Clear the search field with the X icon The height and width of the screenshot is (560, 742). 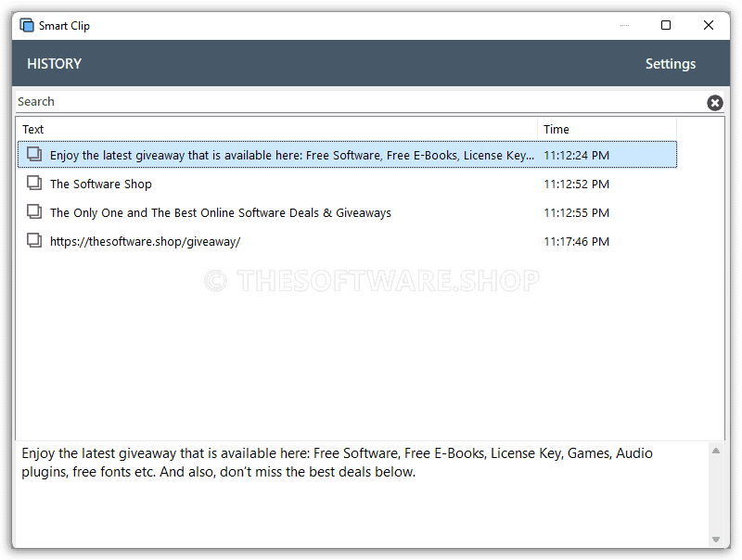[x=714, y=103]
